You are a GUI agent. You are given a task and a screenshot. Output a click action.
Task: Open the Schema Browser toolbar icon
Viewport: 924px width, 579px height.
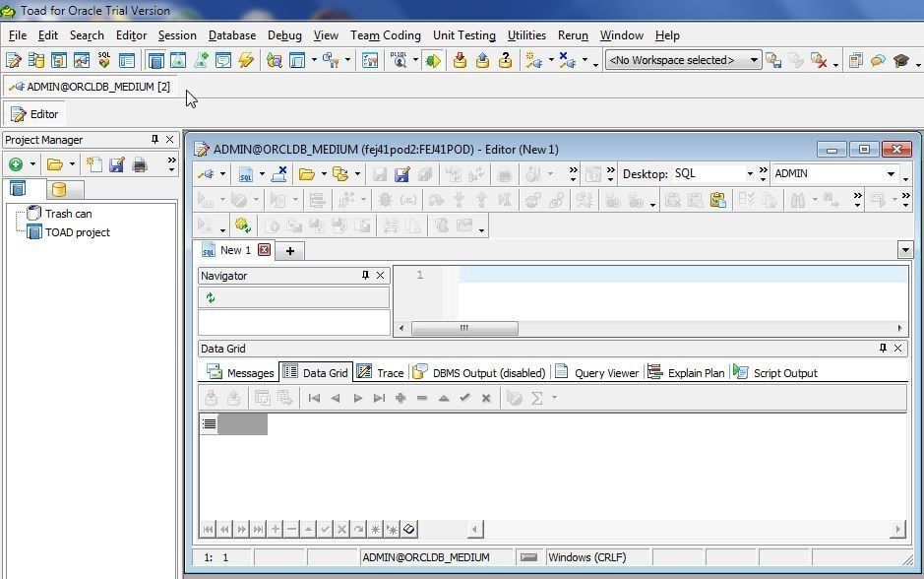tap(36, 60)
